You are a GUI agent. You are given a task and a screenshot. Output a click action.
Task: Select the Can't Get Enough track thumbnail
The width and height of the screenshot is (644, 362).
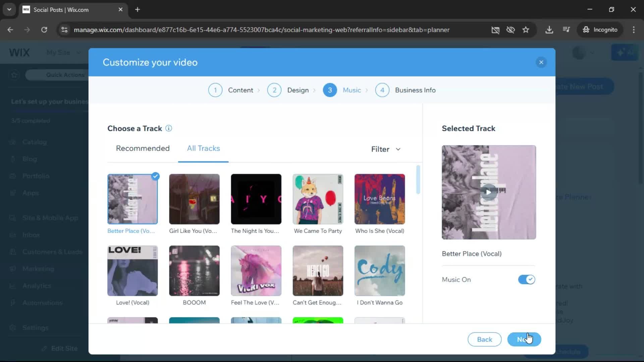pos(318,271)
